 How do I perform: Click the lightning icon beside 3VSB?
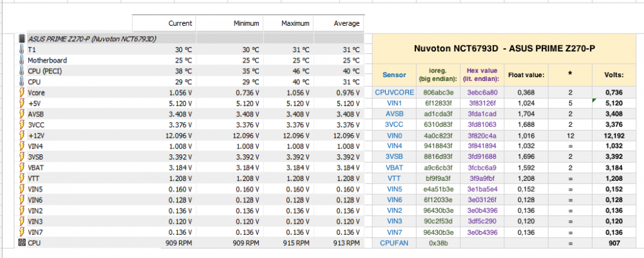coord(22,156)
